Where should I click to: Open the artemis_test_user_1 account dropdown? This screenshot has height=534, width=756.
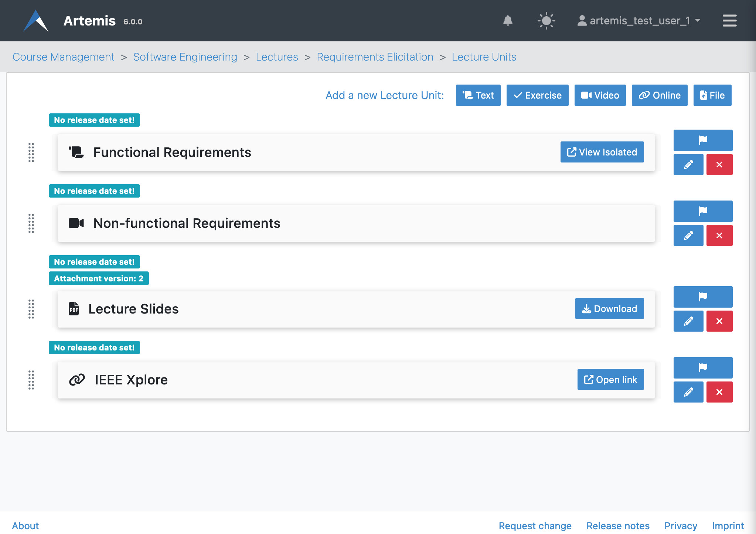click(x=639, y=21)
